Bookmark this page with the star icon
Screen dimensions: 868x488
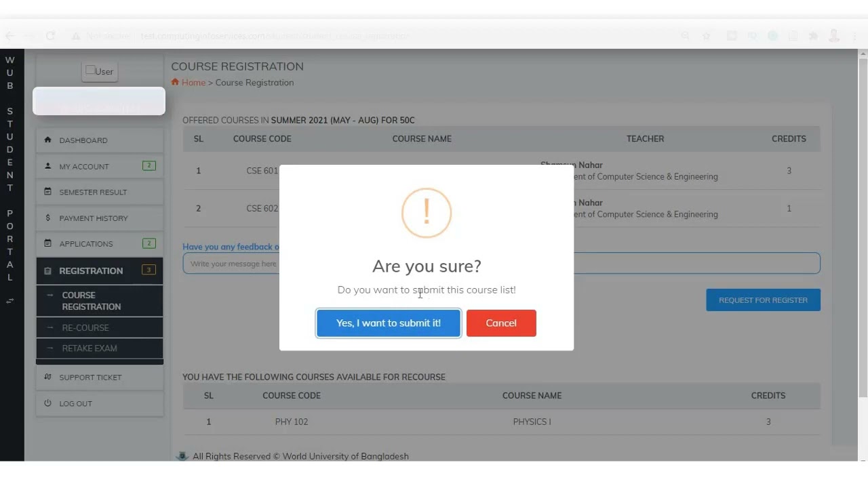[x=707, y=36]
